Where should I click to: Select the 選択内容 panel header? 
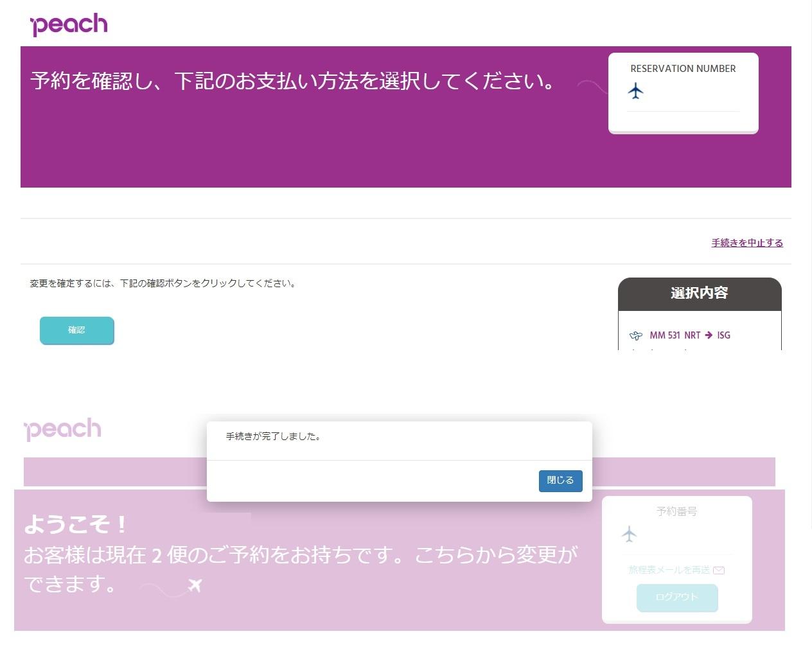[699, 294]
